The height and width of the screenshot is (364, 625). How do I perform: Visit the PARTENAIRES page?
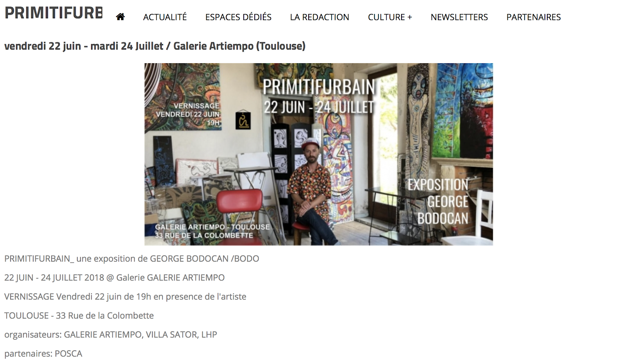click(534, 17)
